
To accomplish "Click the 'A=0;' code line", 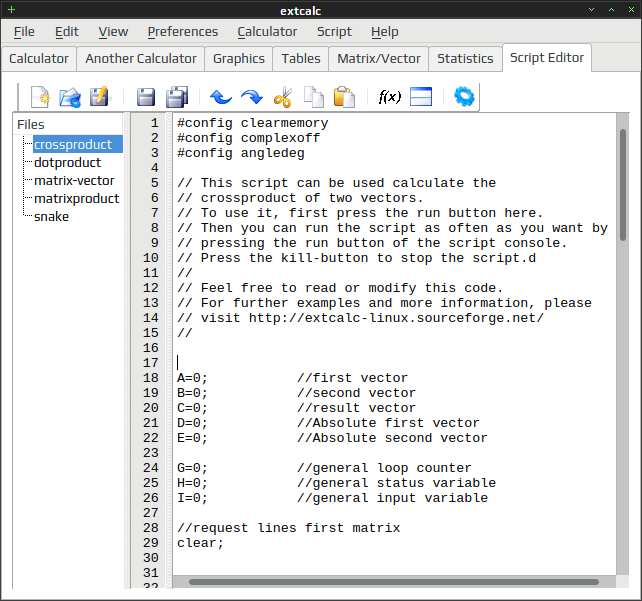I will tap(192, 378).
